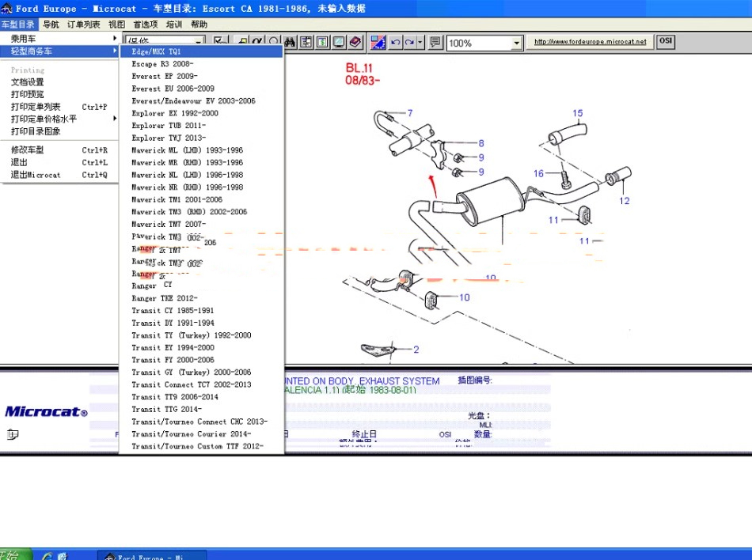
Task: Choose 退出 Ctrl+L menu entry
Action: tap(59, 162)
